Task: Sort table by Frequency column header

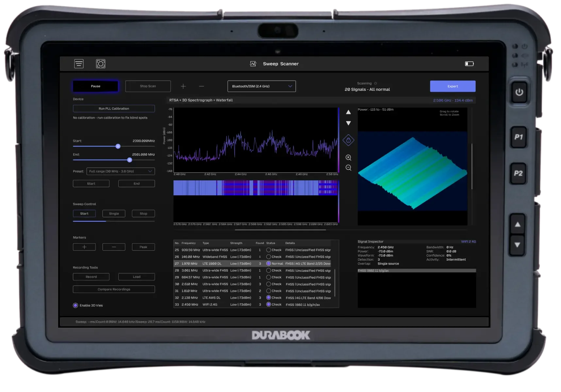Action: [x=189, y=243]
